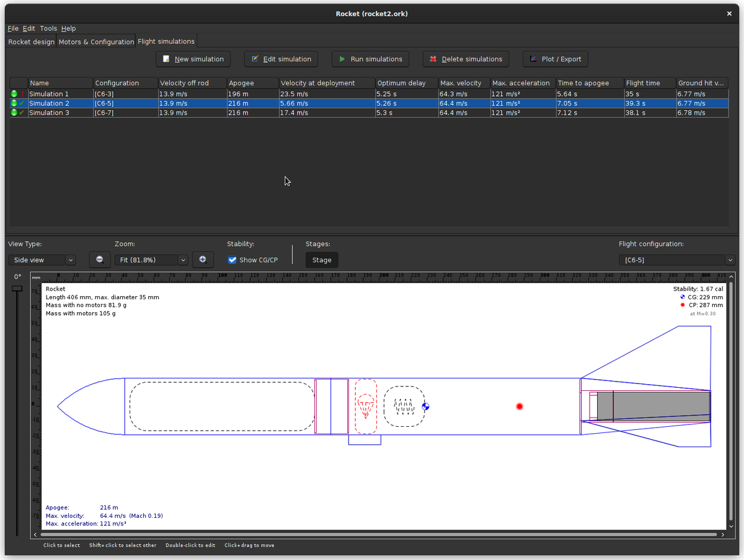Sort by the Configuration column header

click(x=125, y=83)
